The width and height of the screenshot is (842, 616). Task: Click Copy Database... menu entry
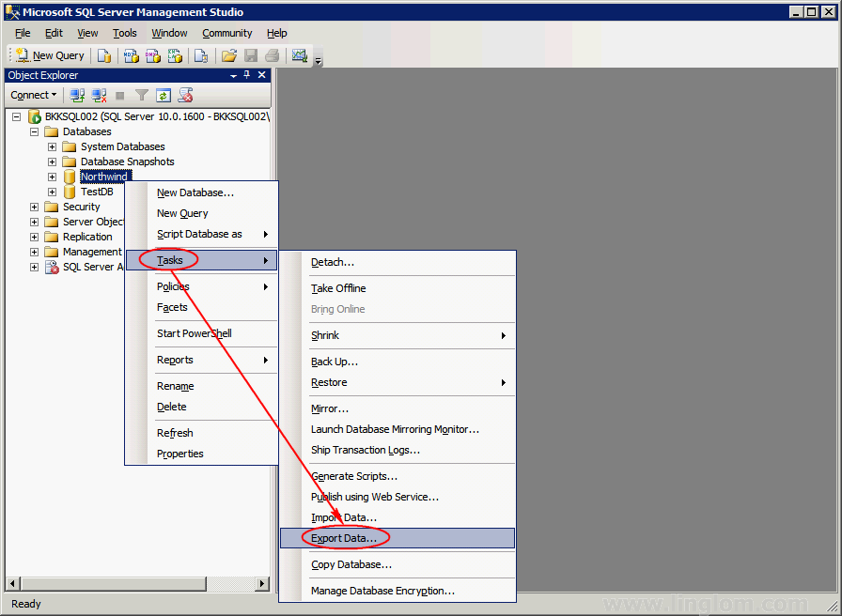(x=398, y=564)
